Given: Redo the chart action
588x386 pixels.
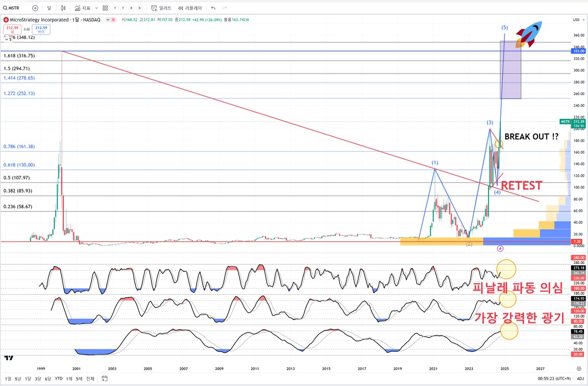Looking at the screenshot, I should (x=224, y=8).
